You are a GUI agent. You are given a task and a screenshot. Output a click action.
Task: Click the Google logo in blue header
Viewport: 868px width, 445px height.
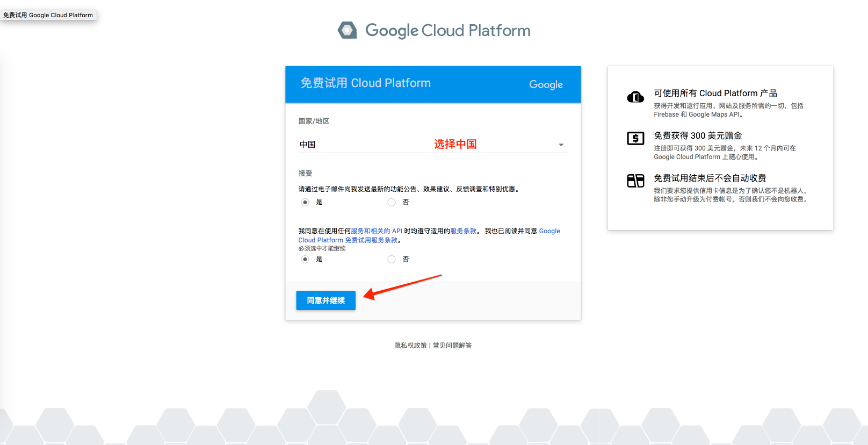tap(546, 84)
